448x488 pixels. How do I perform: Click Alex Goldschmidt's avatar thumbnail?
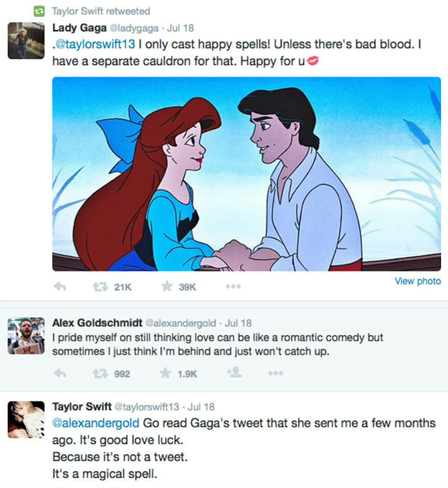26,336
